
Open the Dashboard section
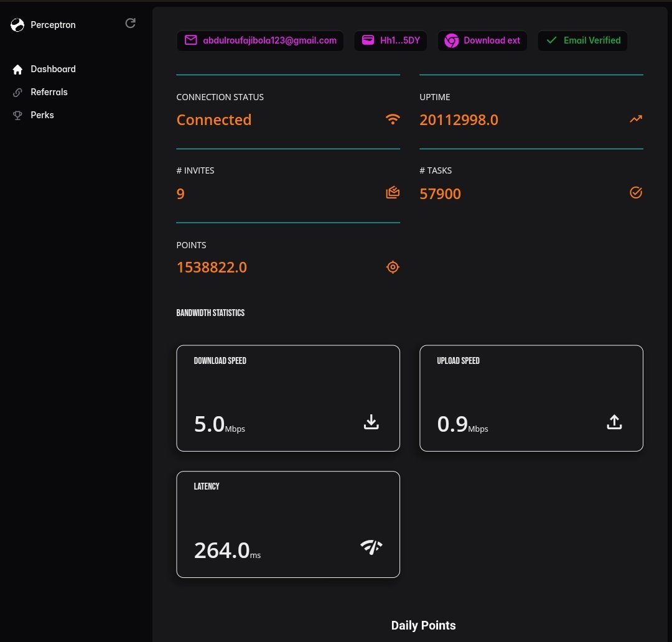click(x=53, y=69)
